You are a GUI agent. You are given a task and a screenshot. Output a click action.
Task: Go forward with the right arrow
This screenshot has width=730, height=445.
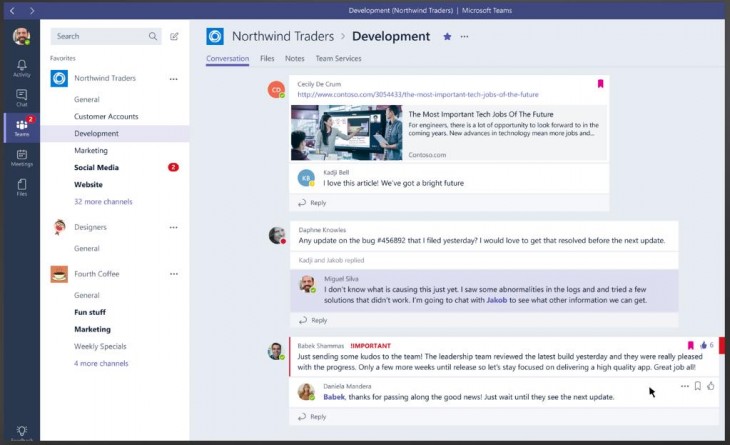32,10
